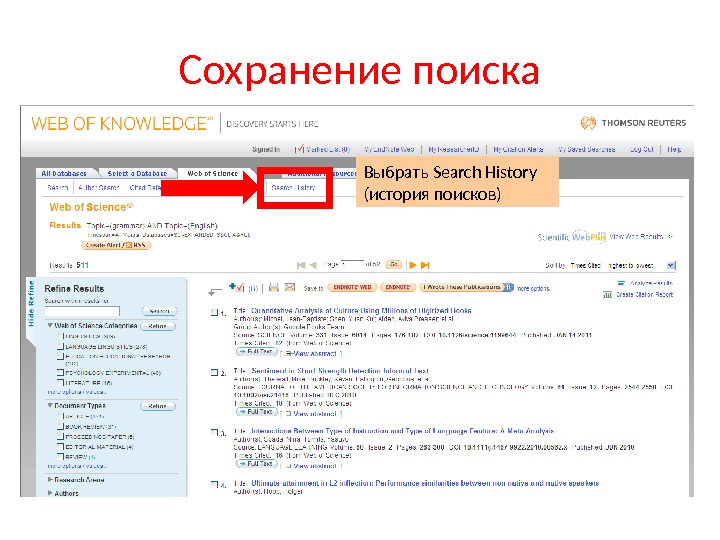The height and width of the screenshot is (540, 720).
Task: Click the Go button beside page number
Action: (x=394, y=264)
